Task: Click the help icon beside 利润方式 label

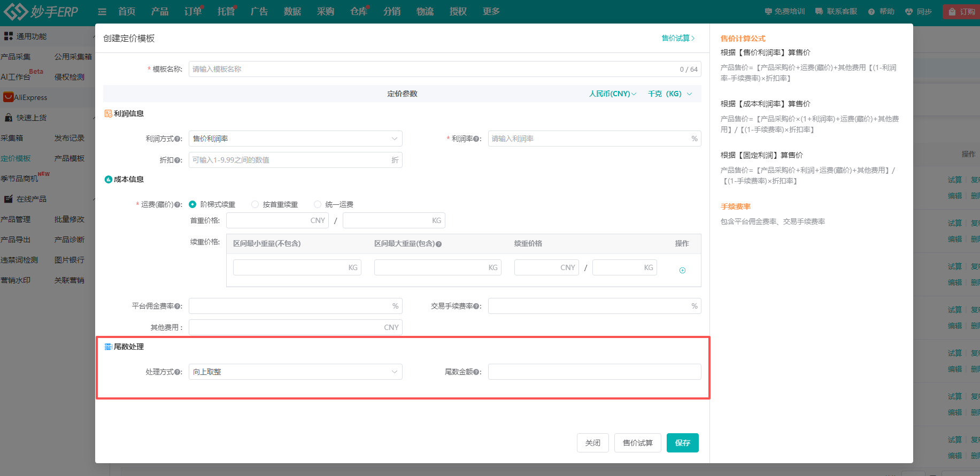Action: pyautogui.click(x=178, y=139)
